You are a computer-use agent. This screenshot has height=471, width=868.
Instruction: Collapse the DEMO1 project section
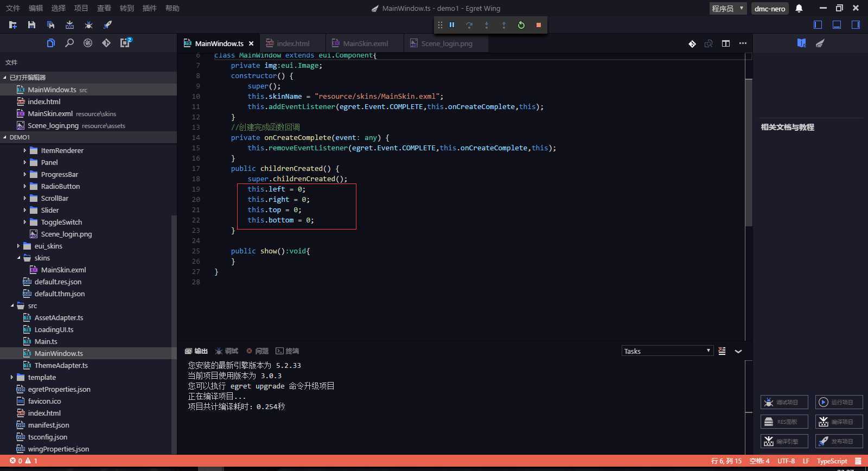click(88, 137)
